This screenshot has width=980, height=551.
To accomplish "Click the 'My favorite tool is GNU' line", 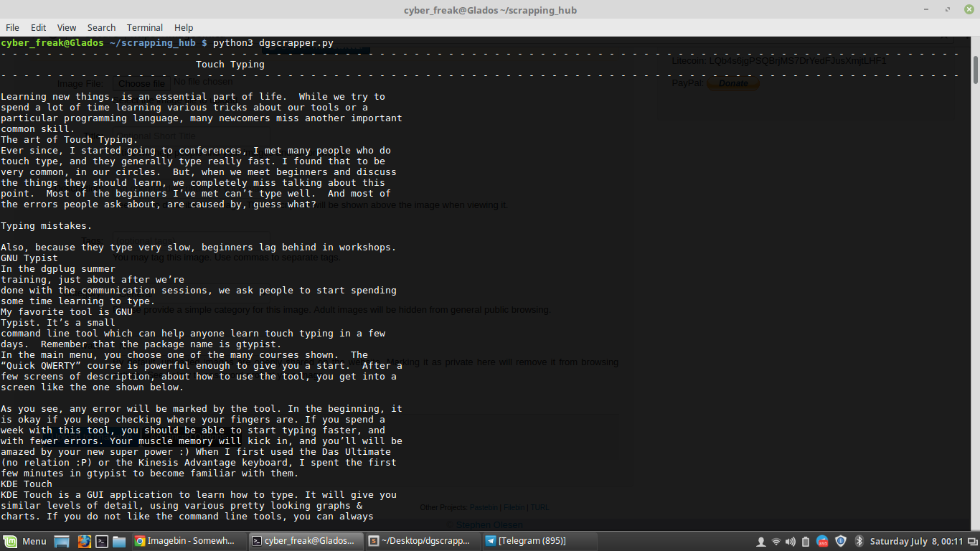I will (67, 312).
